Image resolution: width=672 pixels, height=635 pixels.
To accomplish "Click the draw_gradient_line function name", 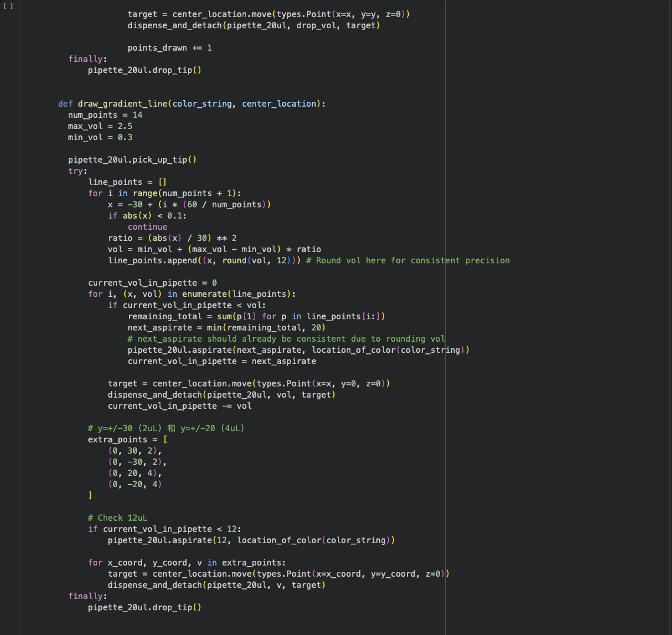I will 123,104.
